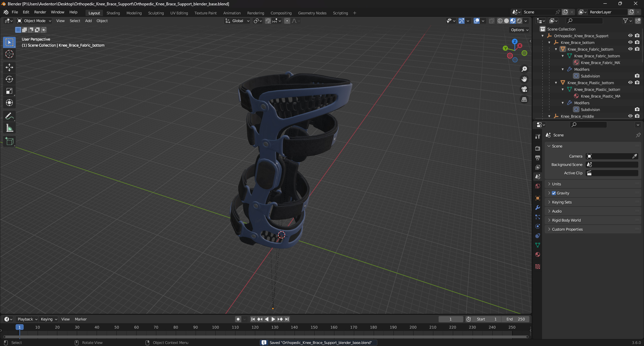Select the Rotate tool
This screenshot has width=644, height=346.
9,79
